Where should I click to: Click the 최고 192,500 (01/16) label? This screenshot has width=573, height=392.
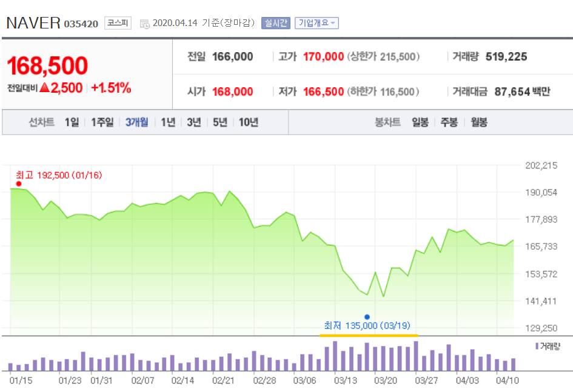point(59,175)
